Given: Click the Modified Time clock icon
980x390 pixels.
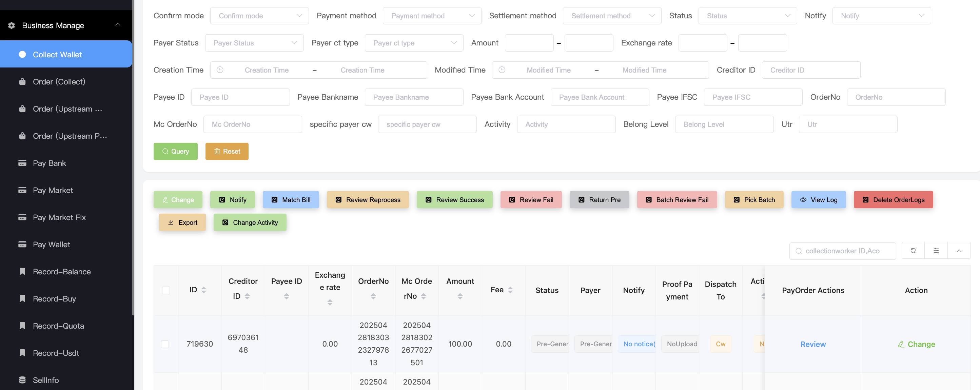Looking at the screenshot, I should pos(502,70).
